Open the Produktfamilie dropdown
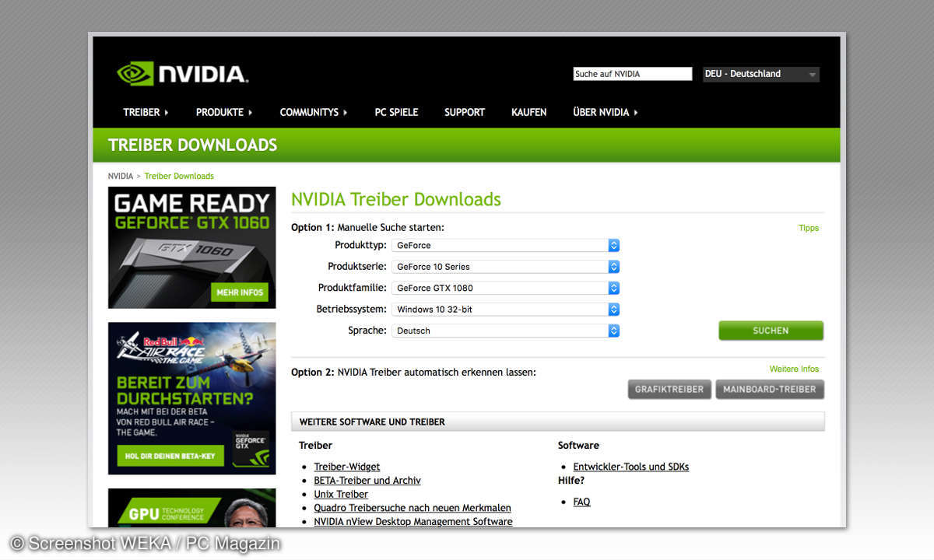934x560 pixels. 506,288
